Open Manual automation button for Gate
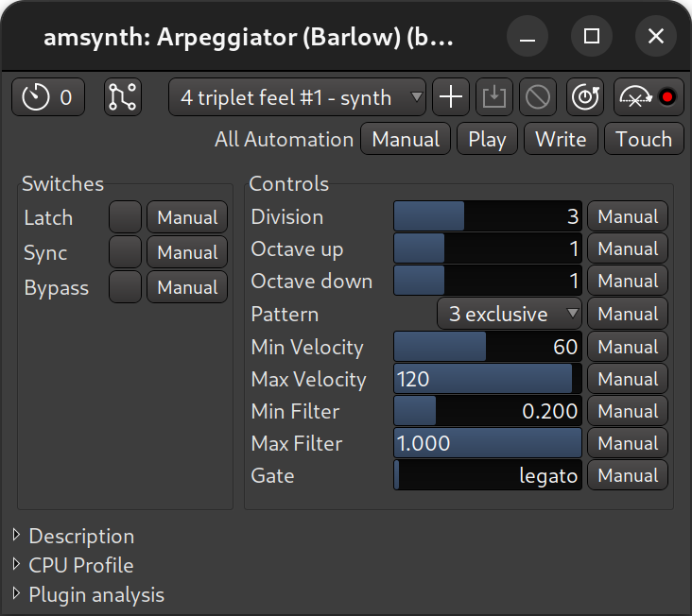This screenshot has height=616, width=692. 628,475
